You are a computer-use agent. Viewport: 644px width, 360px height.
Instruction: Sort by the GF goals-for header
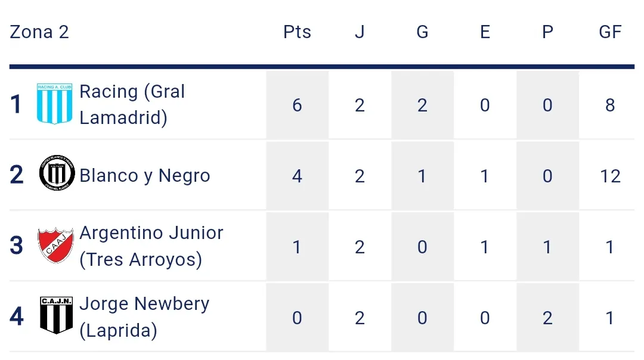(x=610, y=32)
